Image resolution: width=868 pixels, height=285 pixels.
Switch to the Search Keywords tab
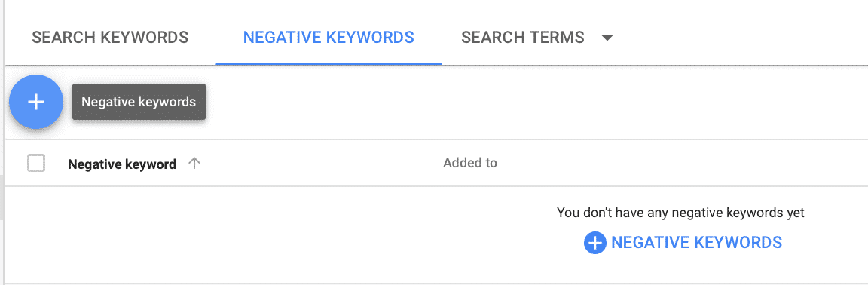110,38
